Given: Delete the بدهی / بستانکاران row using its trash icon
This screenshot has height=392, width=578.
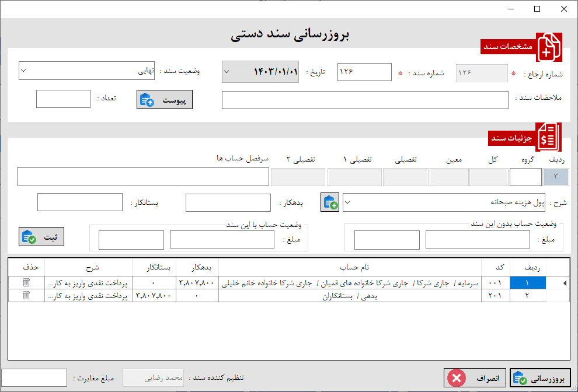Looking at the screenshot, I should pos(26,296).
